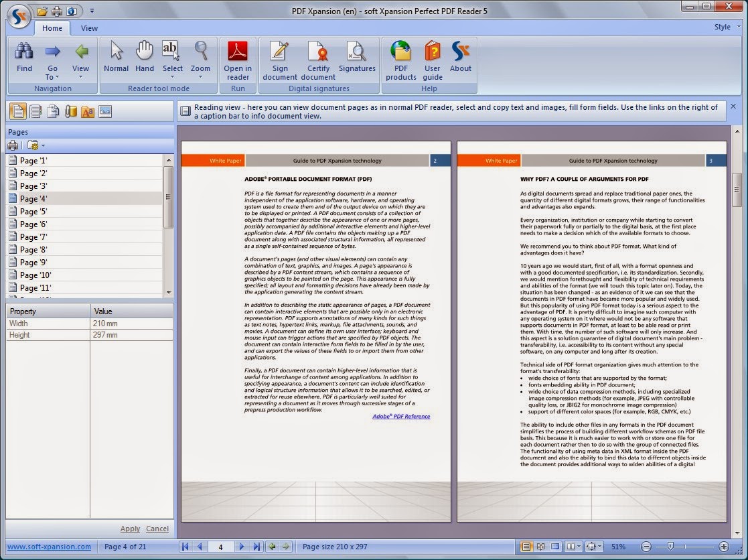Screen dimensions: 748x560
Task: Open the Style menu
Action: [x=722, y=27]
